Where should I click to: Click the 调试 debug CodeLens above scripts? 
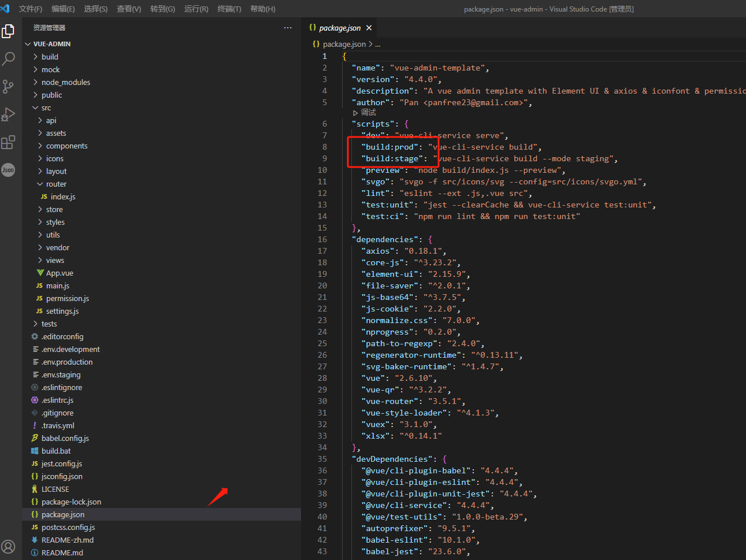point(365,113)
